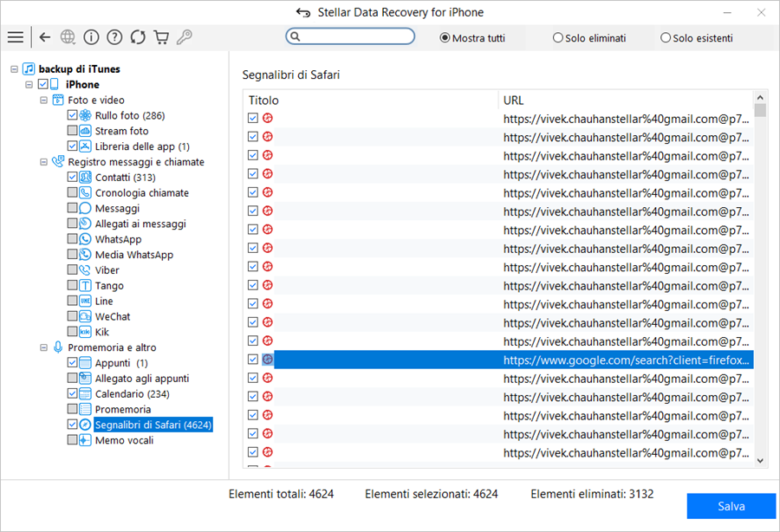Collapse the iPhone tree node
Viewport: 780px width, 532px height.
tap(29, 85)
